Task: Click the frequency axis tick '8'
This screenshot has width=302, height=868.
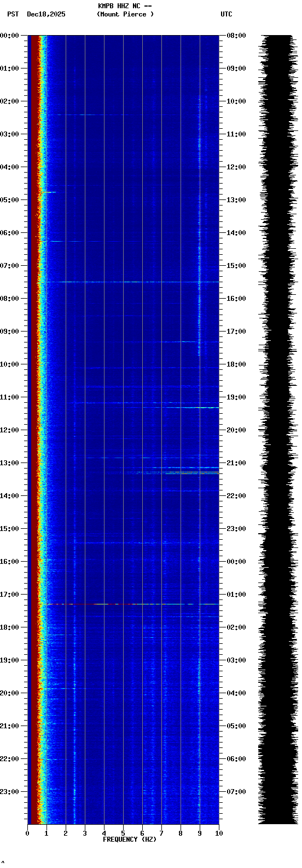Action: (181, 833)
